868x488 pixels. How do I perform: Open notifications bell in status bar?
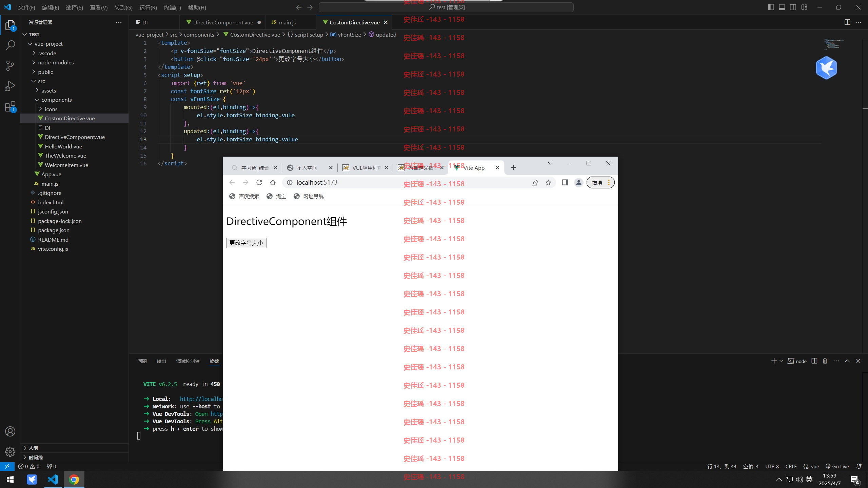(859, 466)
